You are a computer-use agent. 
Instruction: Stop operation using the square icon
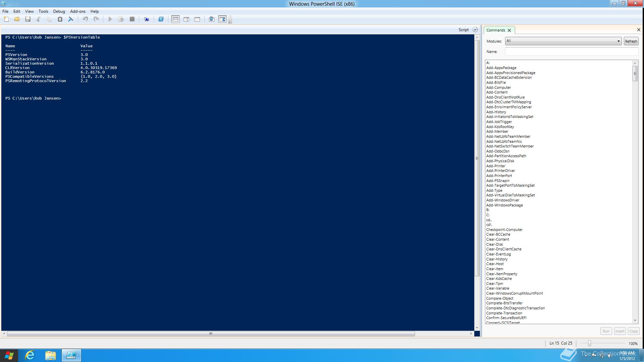pyautogui.click(x=132, y=19)
